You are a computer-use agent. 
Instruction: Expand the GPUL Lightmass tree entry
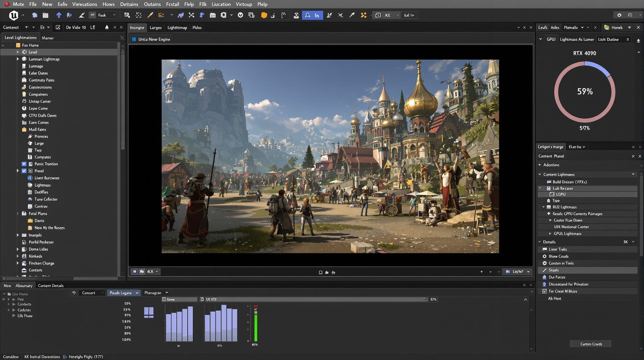[550, 233]
